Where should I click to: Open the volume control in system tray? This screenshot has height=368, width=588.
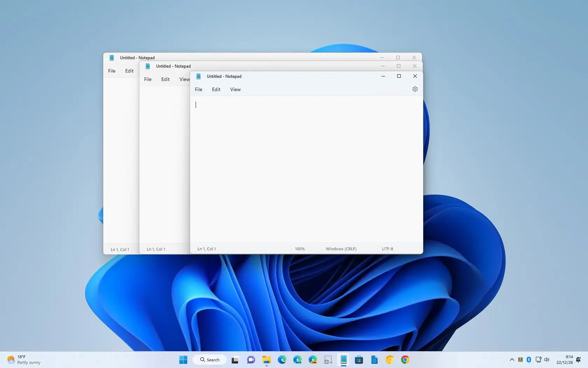click(547, 360)
